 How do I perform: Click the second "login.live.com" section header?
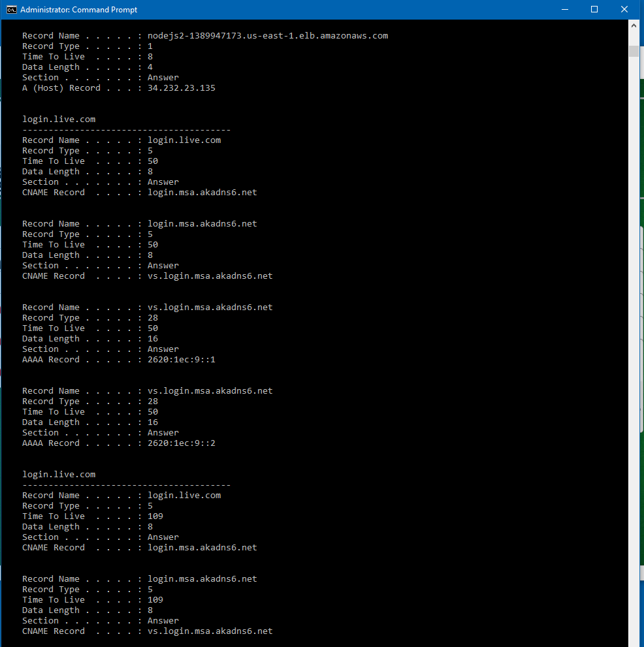coord(59,475)
